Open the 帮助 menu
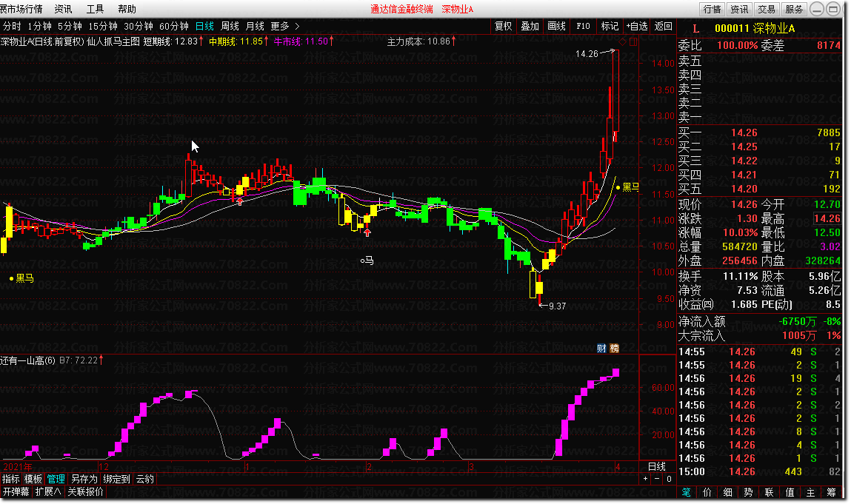 pyautogui.click(x=127, y=9)
